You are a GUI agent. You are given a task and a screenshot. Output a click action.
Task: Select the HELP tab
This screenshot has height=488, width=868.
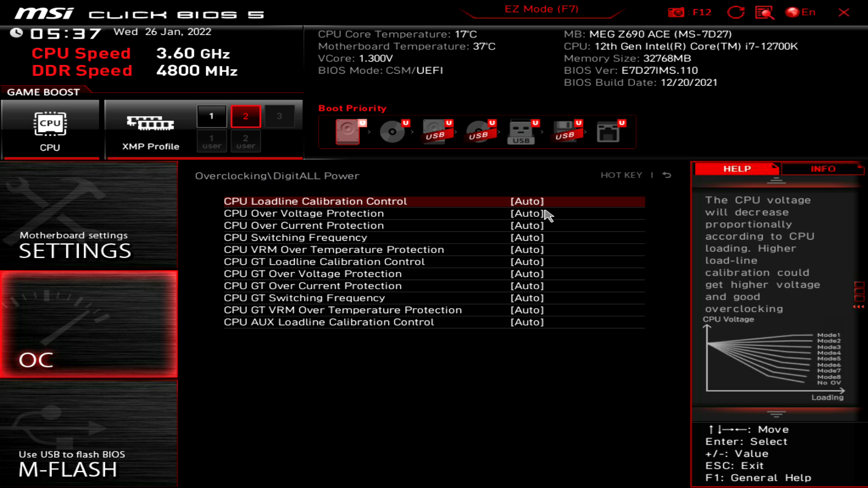[736, 169]
